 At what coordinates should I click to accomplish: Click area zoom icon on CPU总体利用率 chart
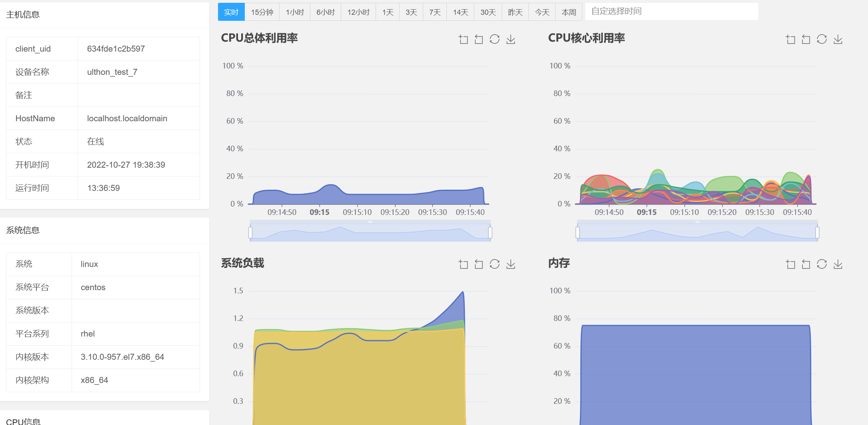[x=463, y=39]
